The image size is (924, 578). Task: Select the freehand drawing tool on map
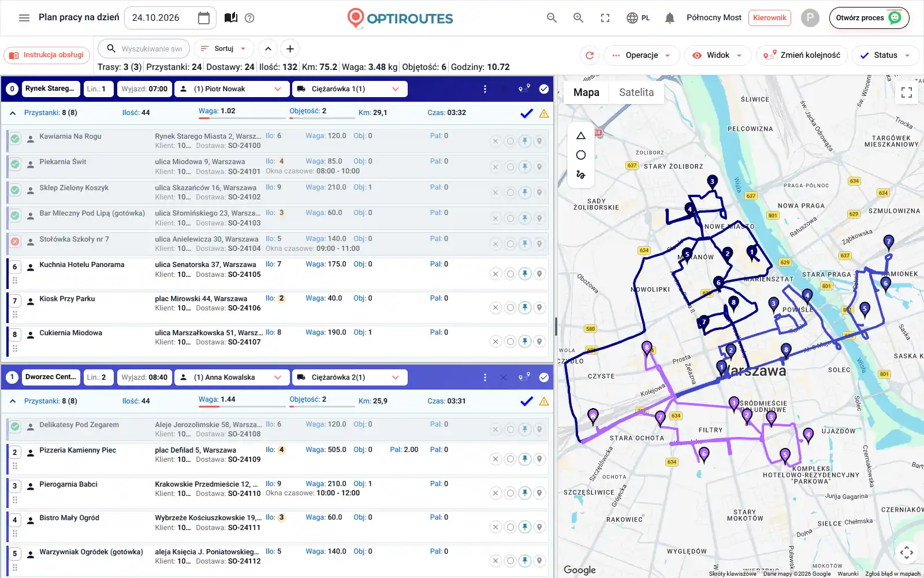[581, 174]
